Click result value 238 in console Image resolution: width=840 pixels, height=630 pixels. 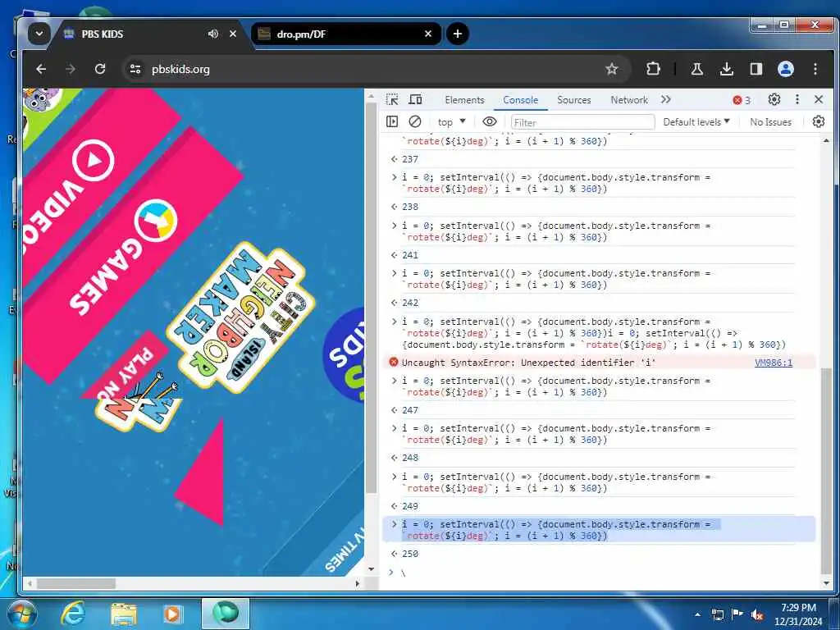coord(410,207)
